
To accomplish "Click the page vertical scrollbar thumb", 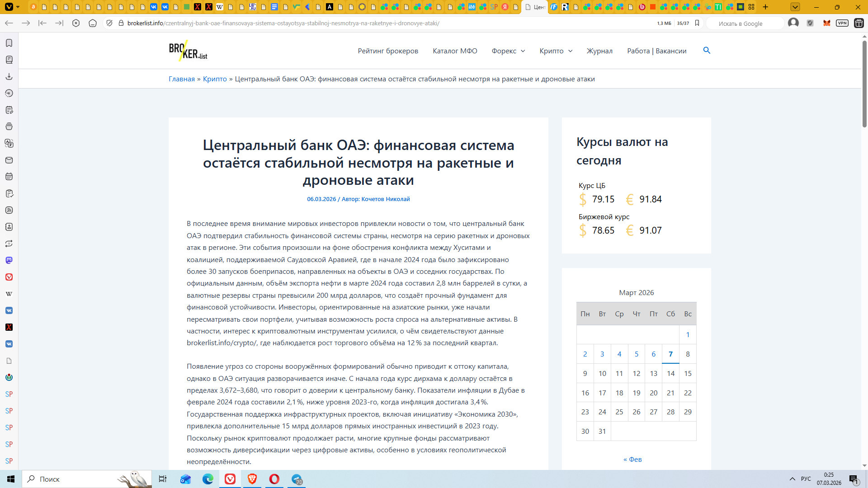I will click(864, 84).
